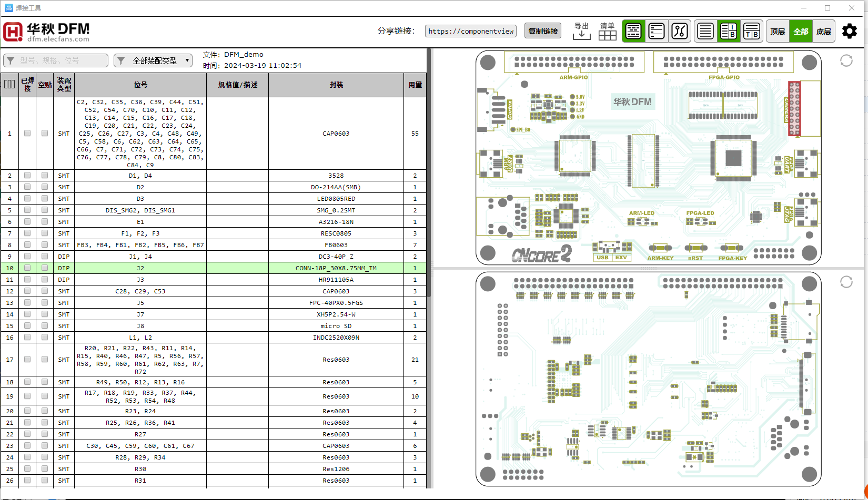
Task: Click the 规格值/描述 column header
Action: [x=238, y=85]
